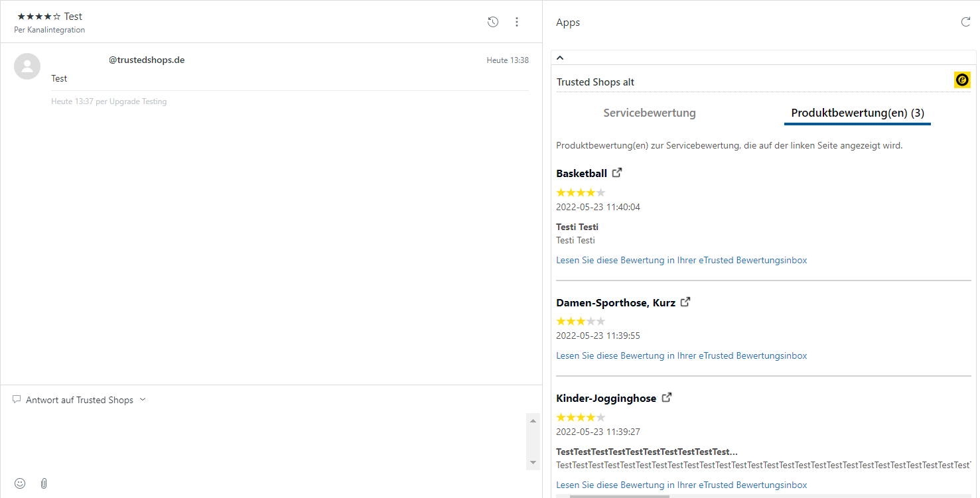Open Kinder-Jogginghose review in eTrusted inbox link
This screenshot has height=498, width=980.
coord(681,485)
